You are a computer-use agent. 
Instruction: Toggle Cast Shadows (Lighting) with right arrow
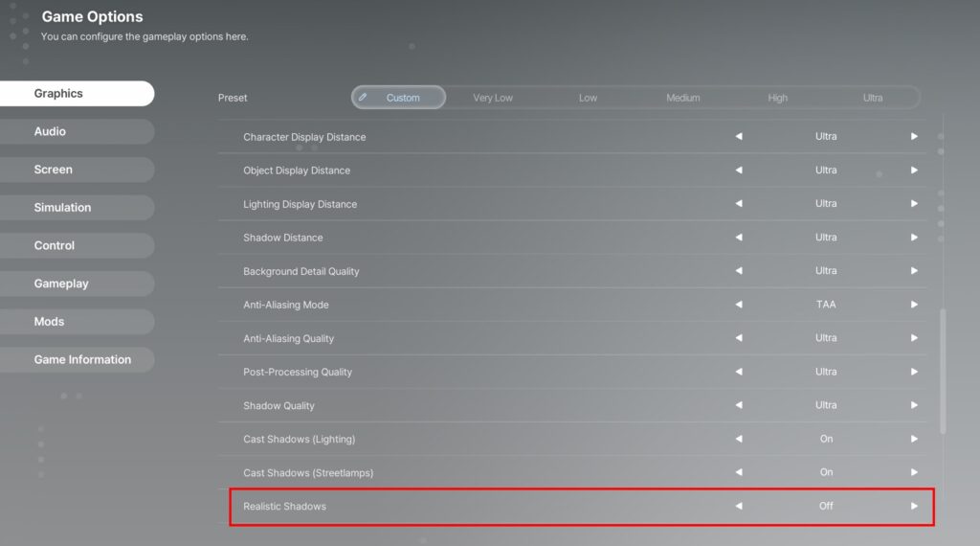pyautogui.click(x=914, y=439)
